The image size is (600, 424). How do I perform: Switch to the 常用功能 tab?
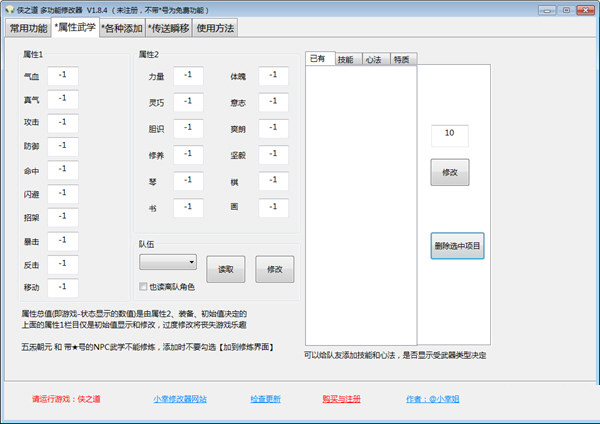click(28, 28)
